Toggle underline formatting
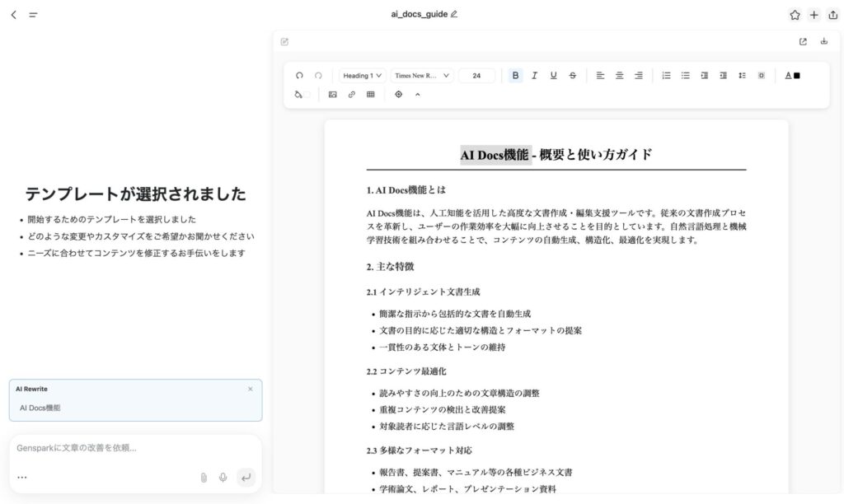This screenshot has height=504, width=844. pyautogui.click(x=553, y=76)
